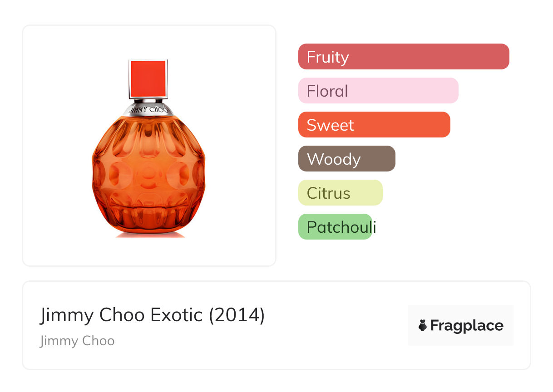Image resolution: width=553 pixels, height=392 pixels.
Task: Open the Jimmy Choo Exotic title
Action: click(x=123, y=314)
